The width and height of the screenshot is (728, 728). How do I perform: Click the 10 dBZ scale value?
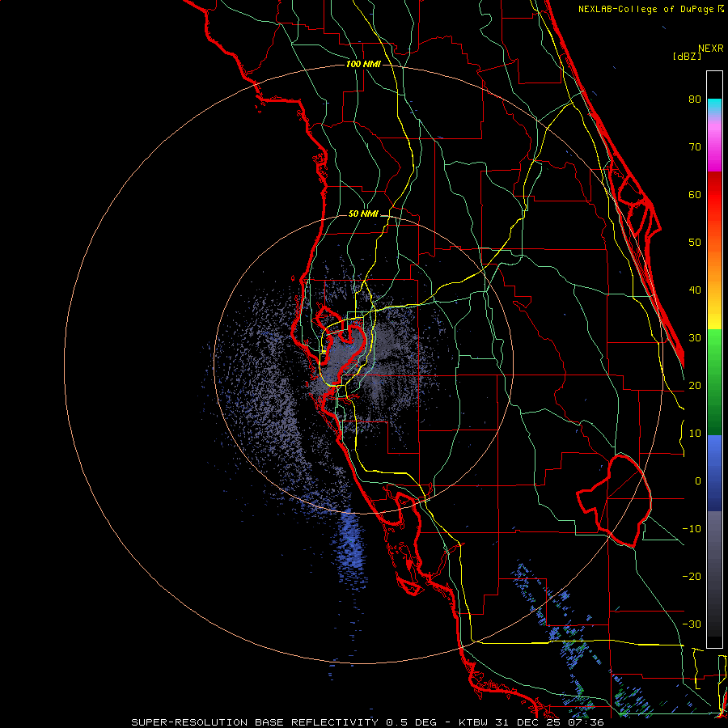(x=695, y=434)
